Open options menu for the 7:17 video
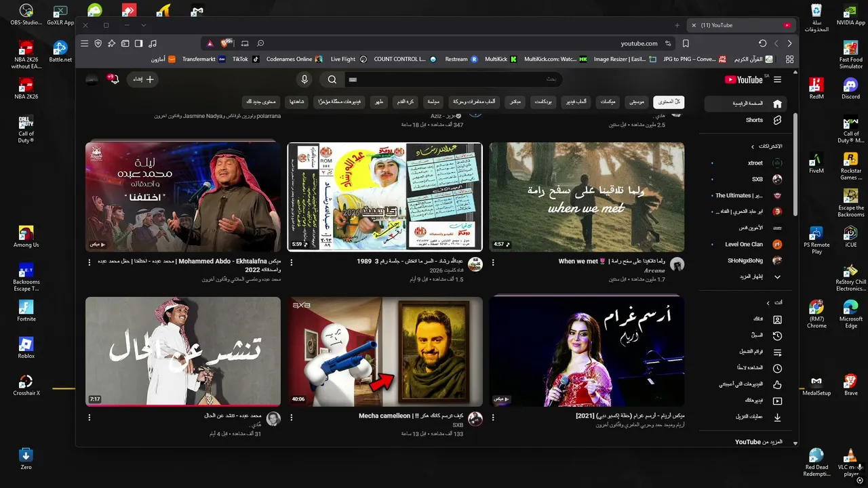This screenshot has width=868, height=488. tap(90, 416)
